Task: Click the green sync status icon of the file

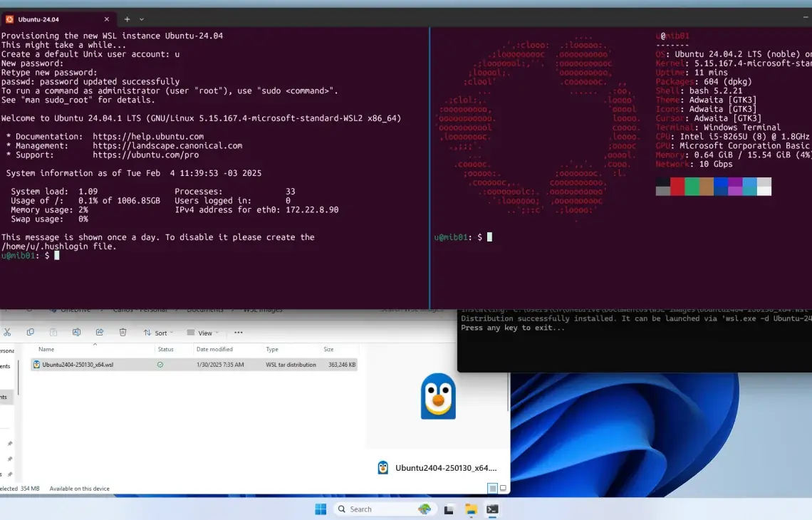Action: [x=160, y=365]
